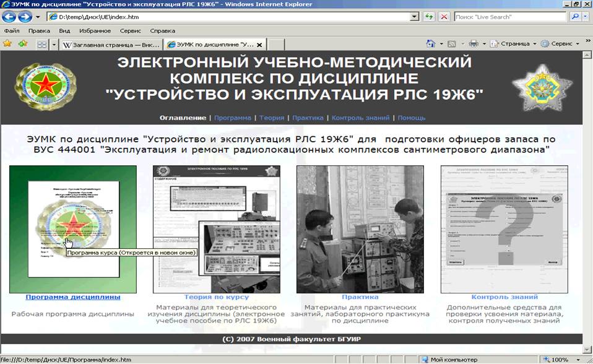This screenshot has width=593, height=364.
Task: Follow the Программа дисциплины link
Action: [73, 297]
